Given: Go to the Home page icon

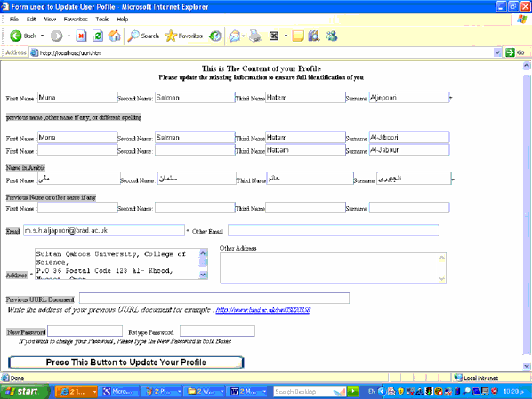Looking at the screenshot, I should pyautogui.click(x=115, y=36).
